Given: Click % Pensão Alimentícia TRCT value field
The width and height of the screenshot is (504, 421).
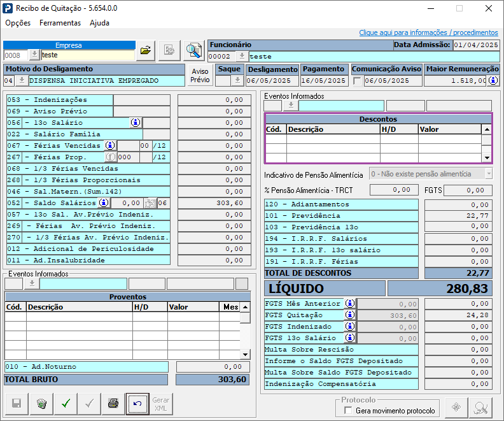Looking at the screenshot, I should [x=394, y=190].
